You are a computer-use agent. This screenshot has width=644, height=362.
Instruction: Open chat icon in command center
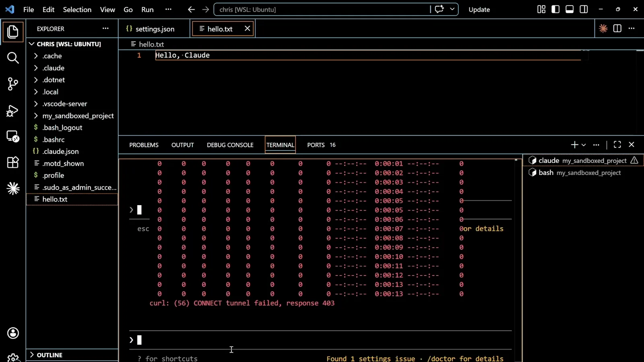click(439, 9)
